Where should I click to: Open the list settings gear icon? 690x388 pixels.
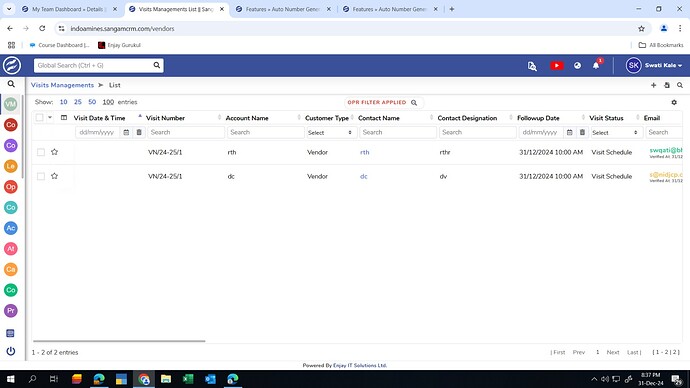(674, 102)
